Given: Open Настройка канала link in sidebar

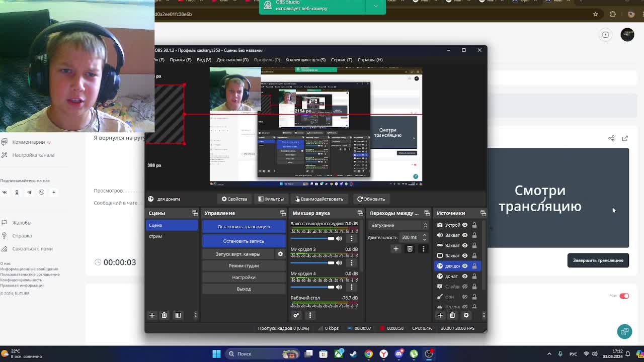Looking at the screenshot, I should point(33,155).
